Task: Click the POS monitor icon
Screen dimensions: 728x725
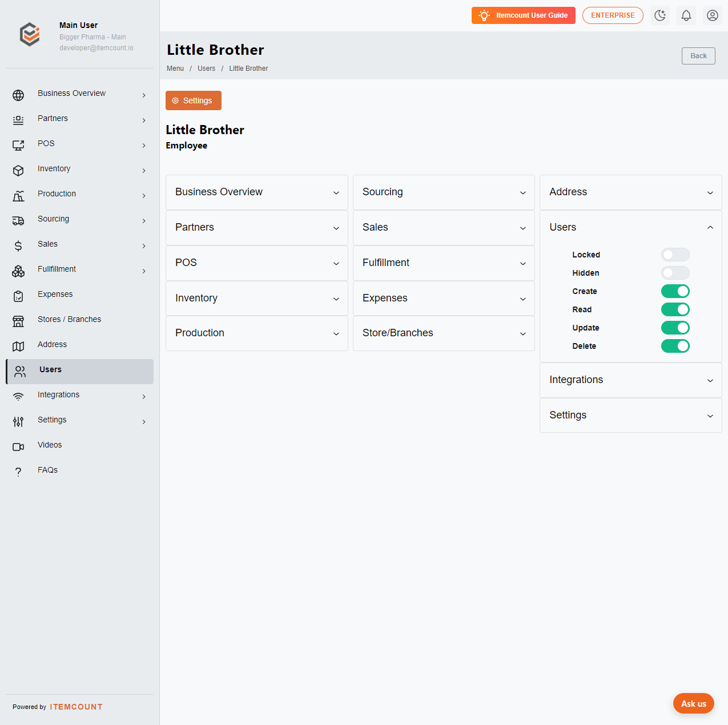Action: click(18, 146)
